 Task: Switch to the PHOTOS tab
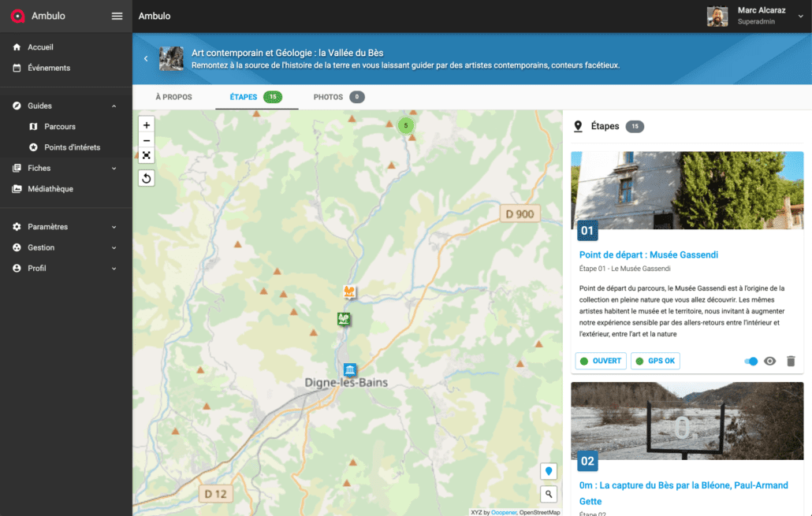click(339, 97)
